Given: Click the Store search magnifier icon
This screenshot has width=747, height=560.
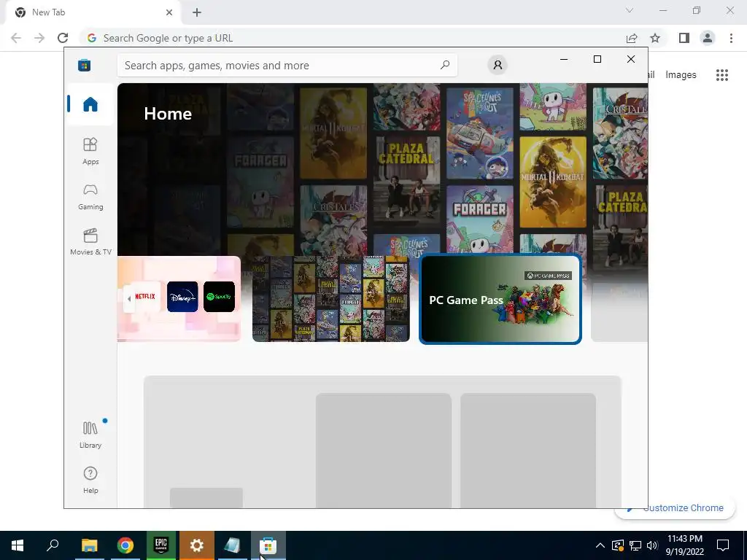Looking at the screenshot, I should point(444,65).
